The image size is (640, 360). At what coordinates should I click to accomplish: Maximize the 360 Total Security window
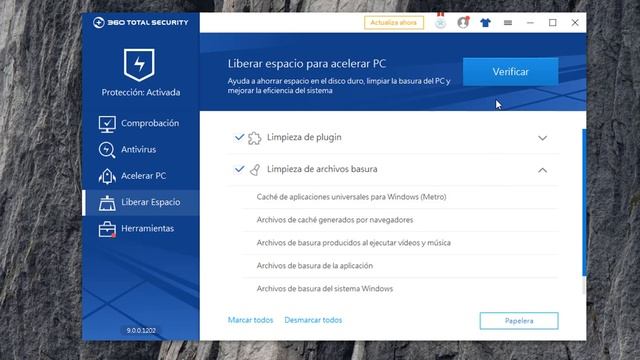(x=553, y=23)
